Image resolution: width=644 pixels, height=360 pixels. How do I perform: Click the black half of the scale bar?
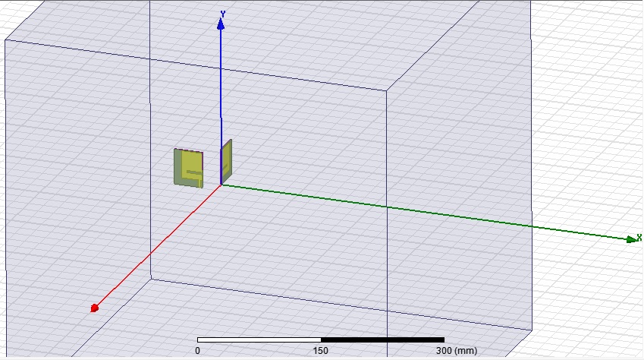383,339
